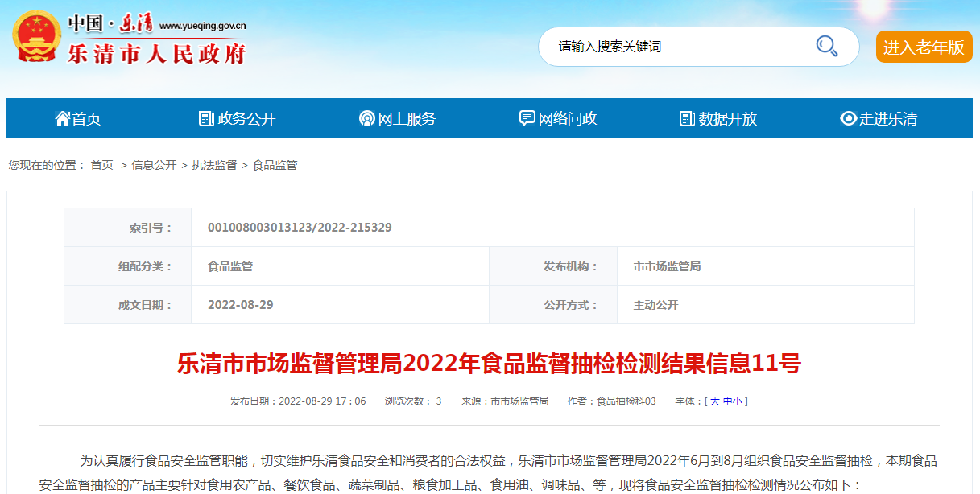Click the magnifying glass search icon

(x=826, y=46)
